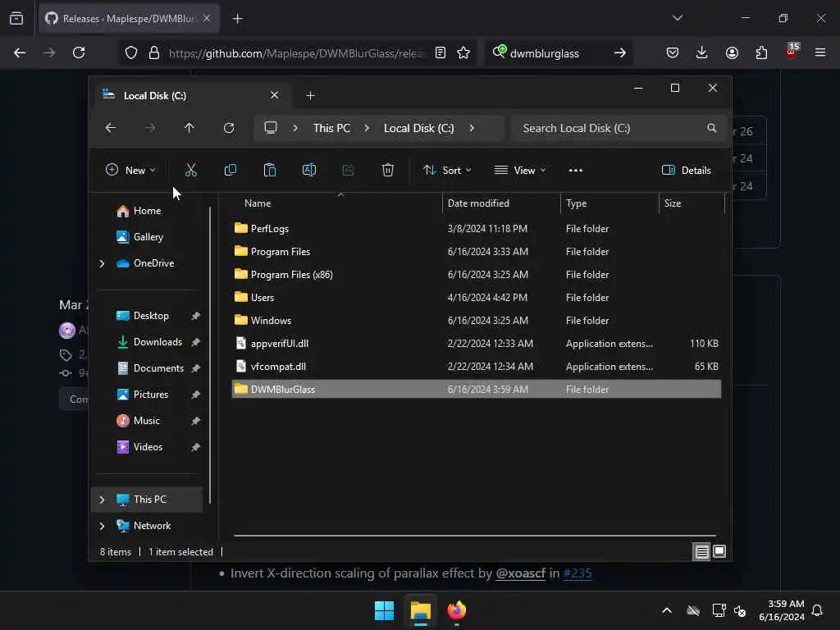The width and height of the screenshot is (840, 630).
Task: Open pinned Downloads folder in sidebar
Action: point(149,342)
